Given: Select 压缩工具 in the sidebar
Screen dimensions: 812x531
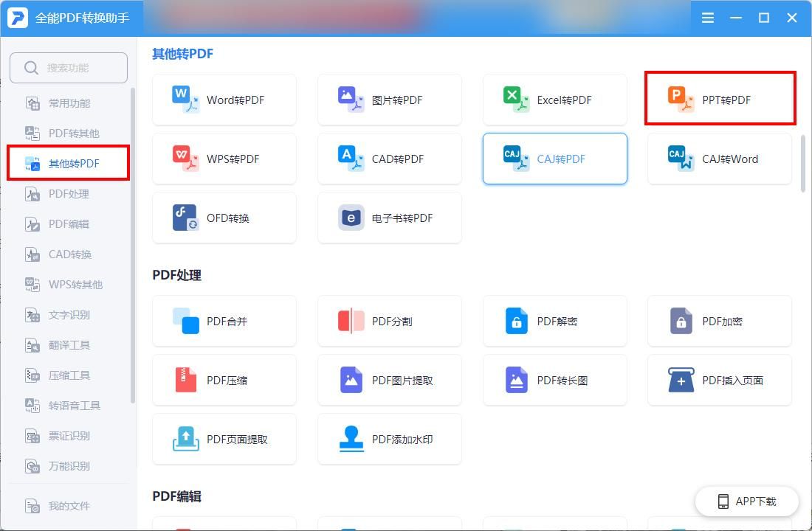Looking at the screenshot, I should pos(69,375).
